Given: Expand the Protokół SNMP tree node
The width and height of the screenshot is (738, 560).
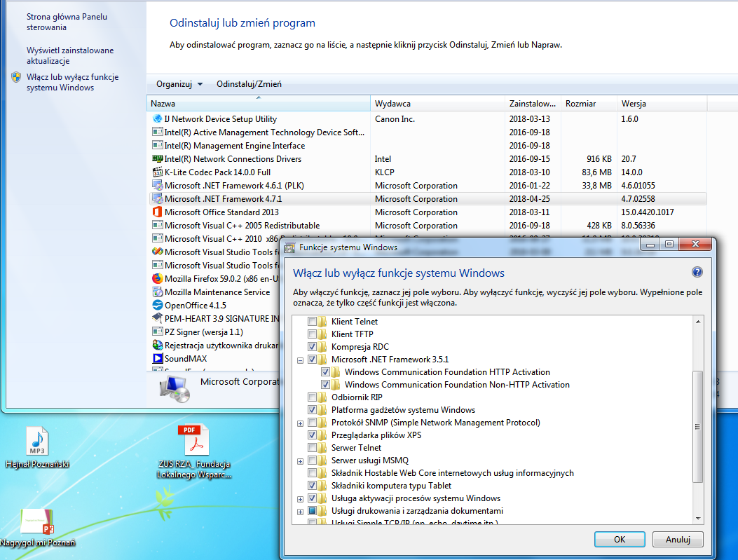Looking at the screenshot, I should point(301,423).
